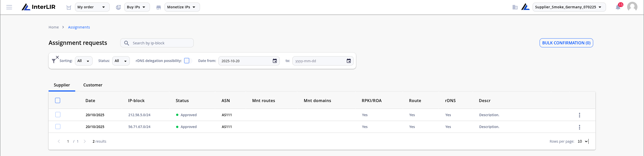This screenshot has height=156, width=644.
Task: Open the Monetize IPs menu
Action: click(182, 7)
